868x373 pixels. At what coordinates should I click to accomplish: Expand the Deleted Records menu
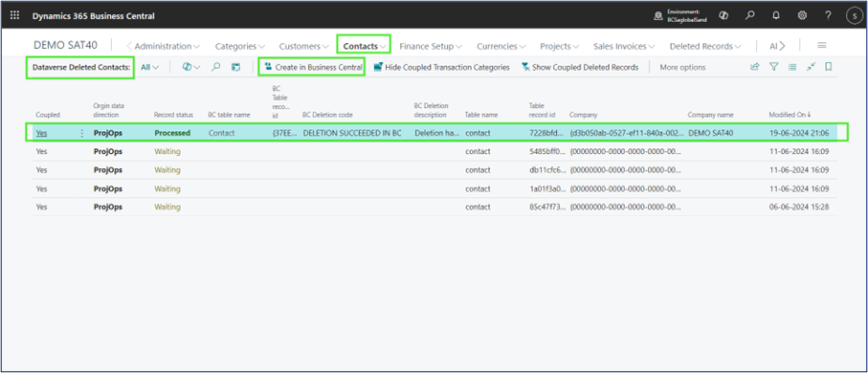tap(705, 46)
